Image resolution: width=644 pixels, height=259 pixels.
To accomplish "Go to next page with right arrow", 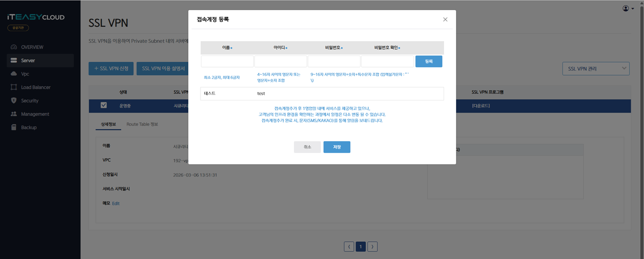I will [372, 247].
